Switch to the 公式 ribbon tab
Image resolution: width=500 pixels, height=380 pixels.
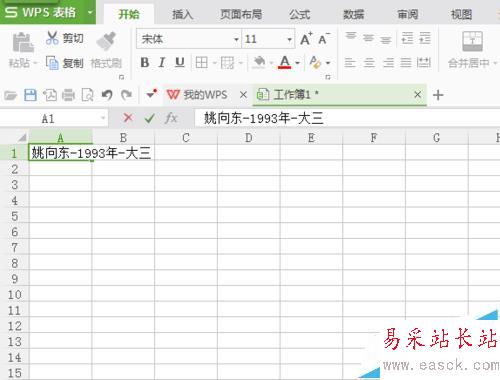coord(300,14)
